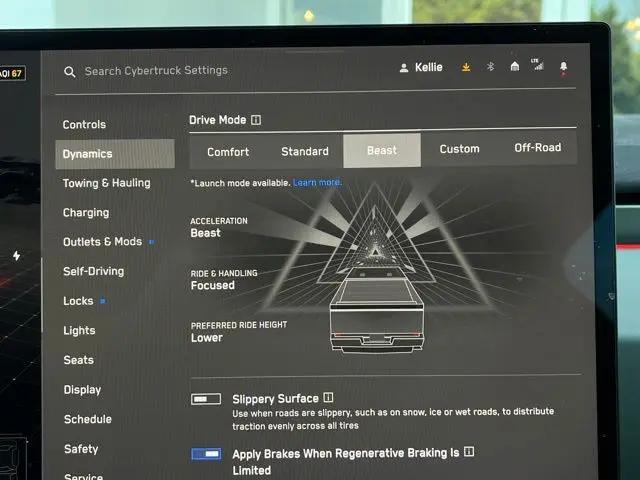
Task: Open the Schedule settings section
Action: [x=88, y=419]
